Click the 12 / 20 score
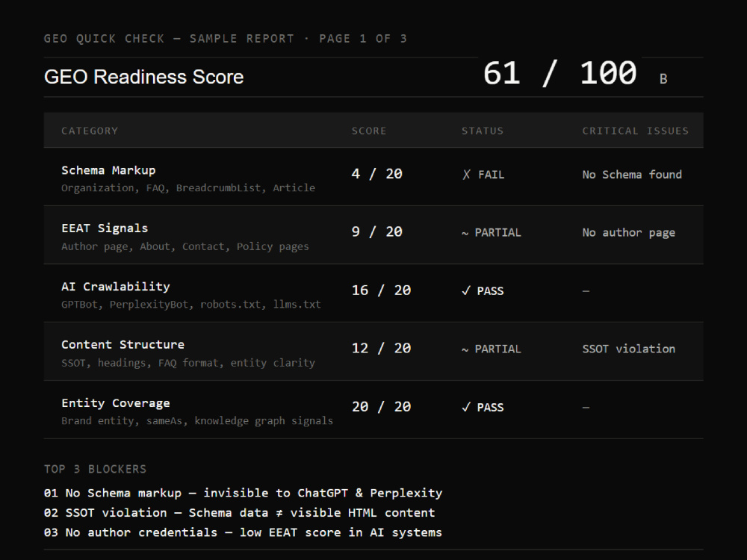This screenshot has height=560, width=747. coord(381,349)
